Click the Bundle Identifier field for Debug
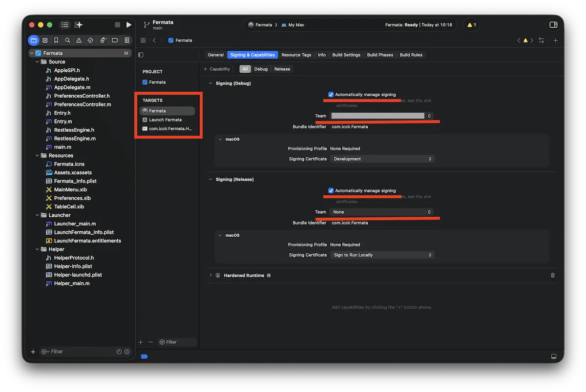This screenshot has width=586, height=392. [x=381, y=127]
